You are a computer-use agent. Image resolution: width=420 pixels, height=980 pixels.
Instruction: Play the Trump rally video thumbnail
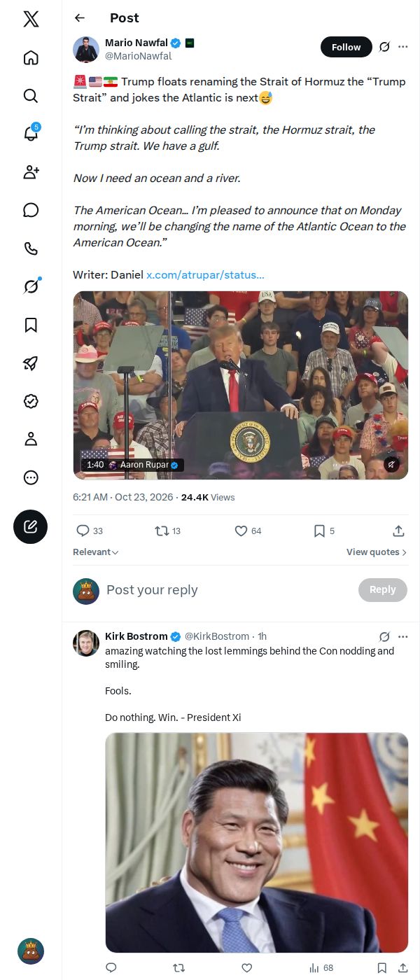pyautogui.click(x=241, y=385)
